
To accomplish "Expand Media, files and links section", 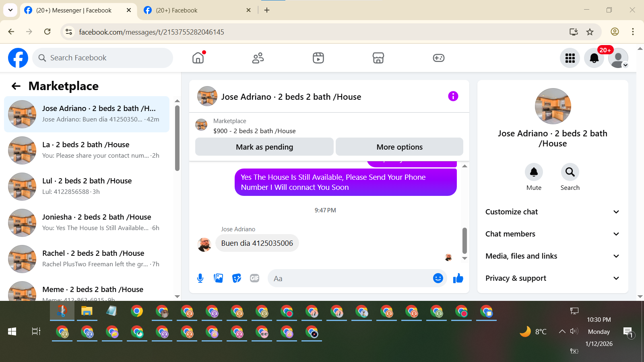I will [x=553, y=256].
